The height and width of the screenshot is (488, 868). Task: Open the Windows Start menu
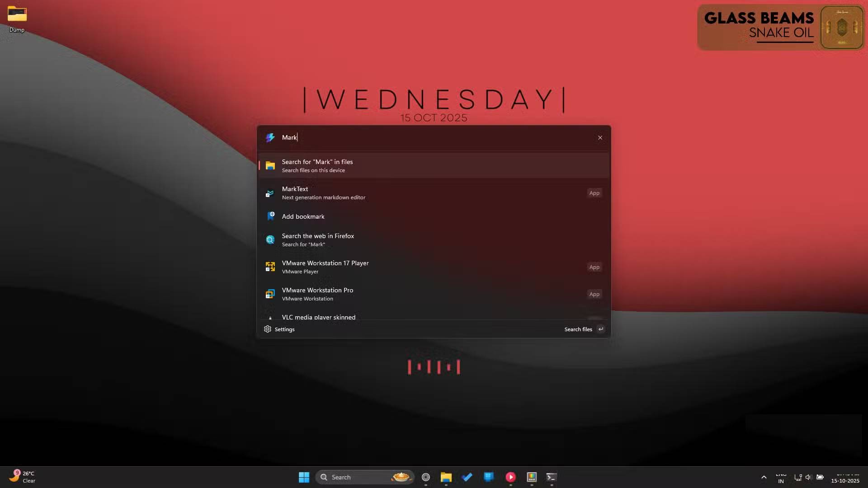click(x=304, y=477)
